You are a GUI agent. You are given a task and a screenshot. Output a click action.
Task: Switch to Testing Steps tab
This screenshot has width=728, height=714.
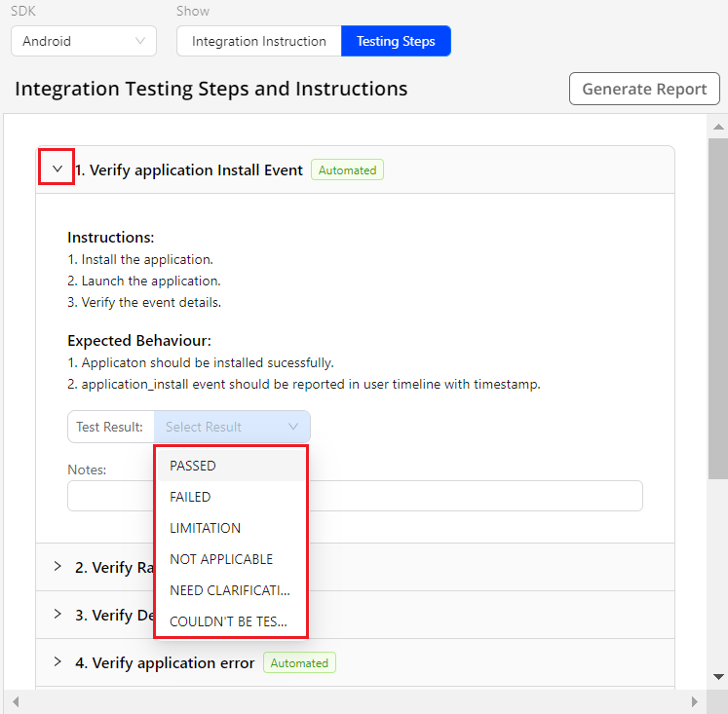click(396, 41)
